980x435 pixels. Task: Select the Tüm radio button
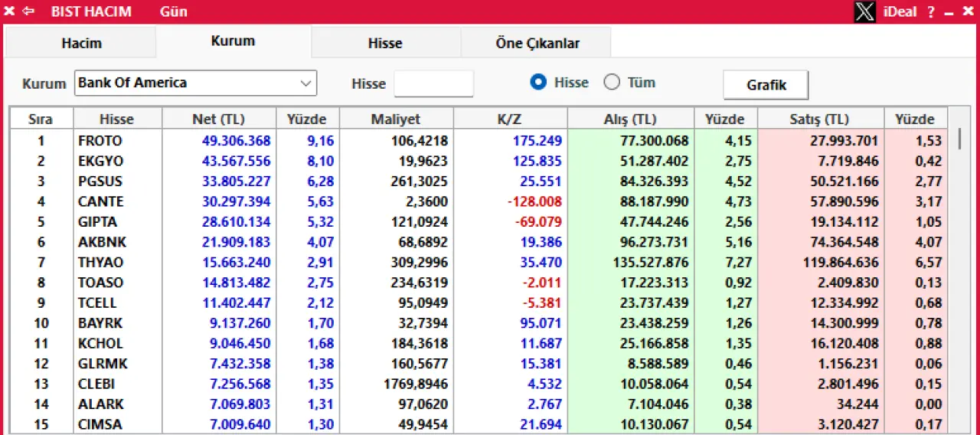point(612,83)
